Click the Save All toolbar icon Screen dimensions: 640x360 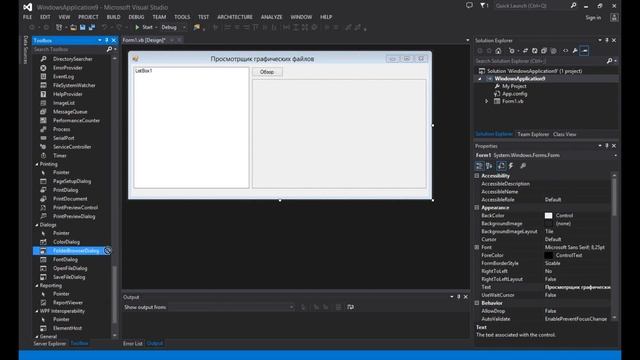pos(92,27)
